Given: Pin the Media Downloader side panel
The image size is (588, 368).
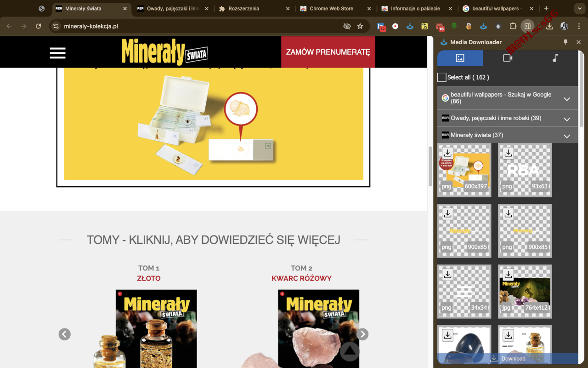Looking at the screenshot, I should pyautogui.click(x=565, y=42).
